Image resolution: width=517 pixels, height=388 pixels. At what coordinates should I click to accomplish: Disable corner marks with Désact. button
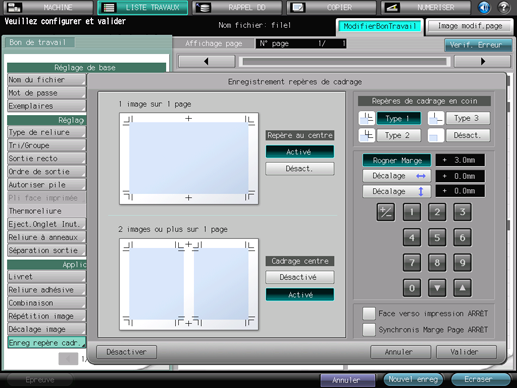[x=467, y=135]
